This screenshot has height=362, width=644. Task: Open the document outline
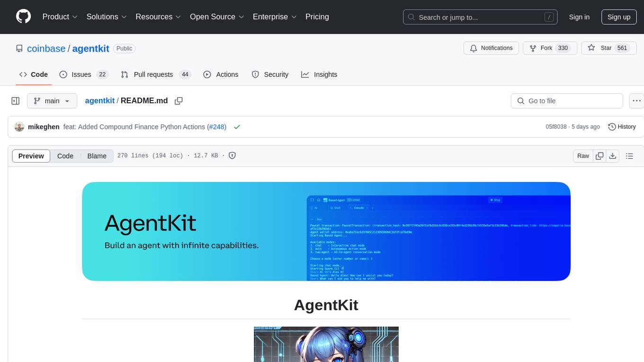[x=629, y=156]
